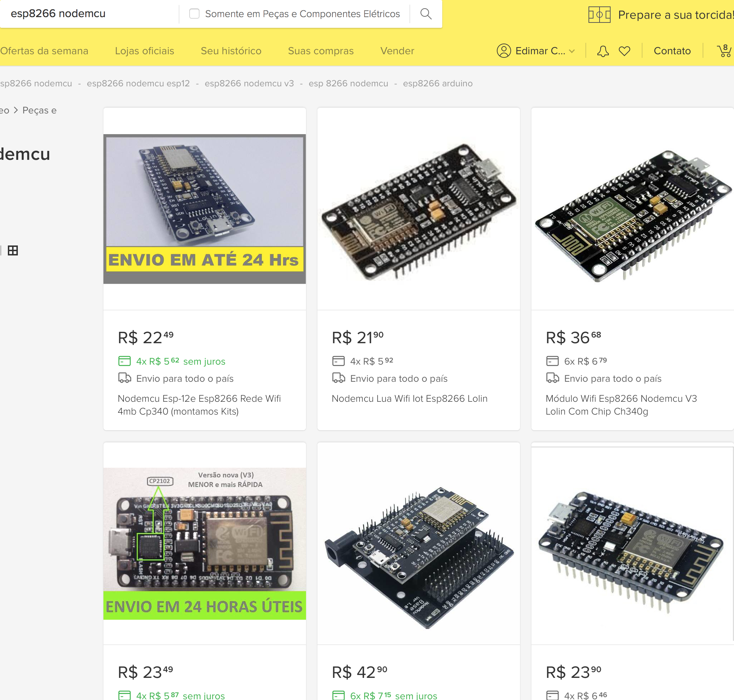Select related search esp8266 nodemcu v3
This screenshot has width=734, height=700.
tap(249, 83)
